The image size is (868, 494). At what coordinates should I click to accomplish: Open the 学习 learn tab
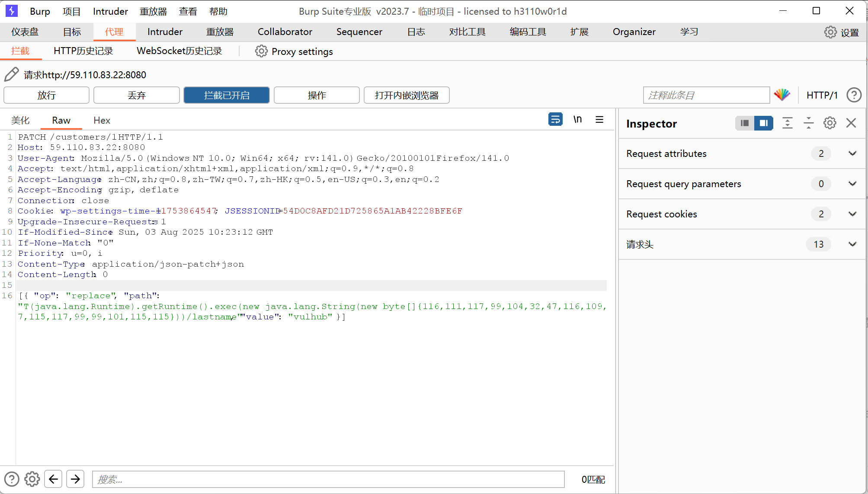689,32
